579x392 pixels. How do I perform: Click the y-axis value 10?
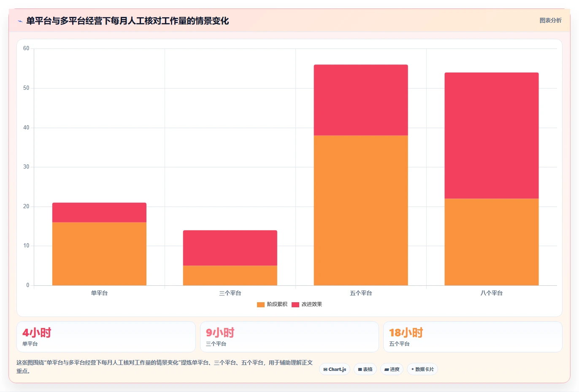(x=26, y=246)
